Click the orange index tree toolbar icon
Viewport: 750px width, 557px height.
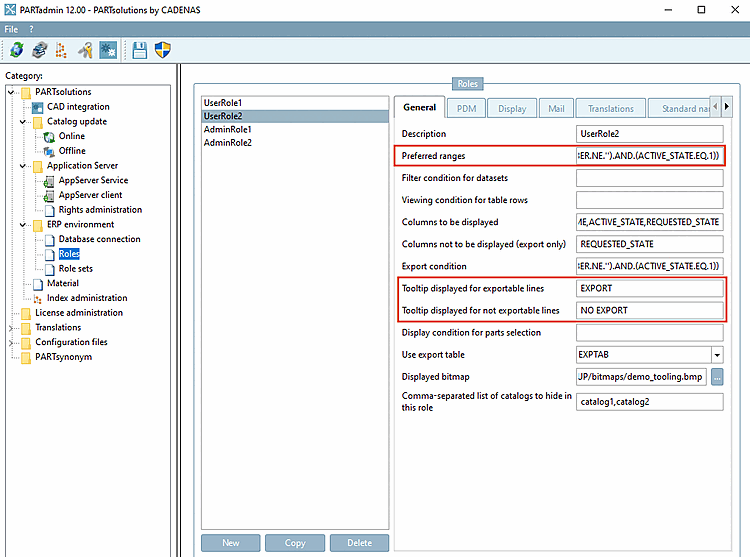tap(61, 50)
